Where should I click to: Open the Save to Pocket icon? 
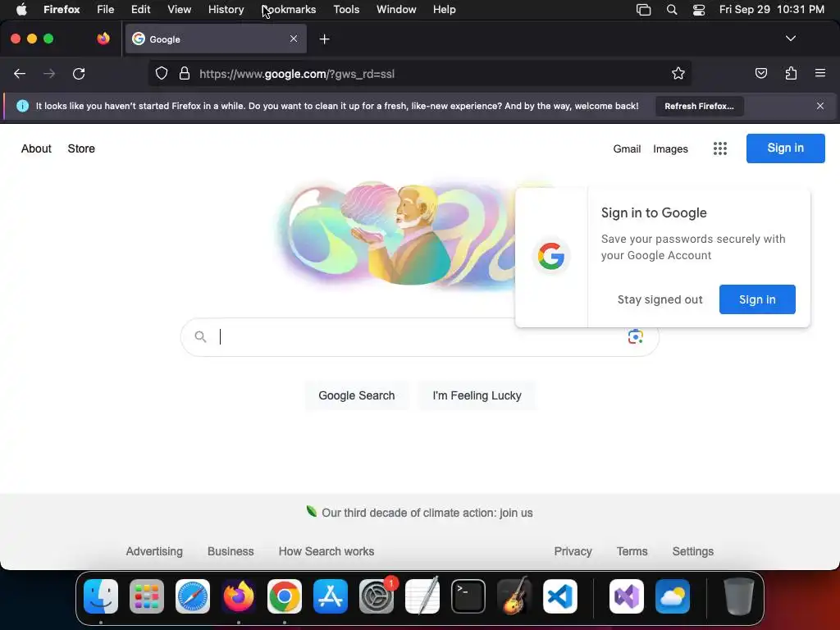point(760,73)
